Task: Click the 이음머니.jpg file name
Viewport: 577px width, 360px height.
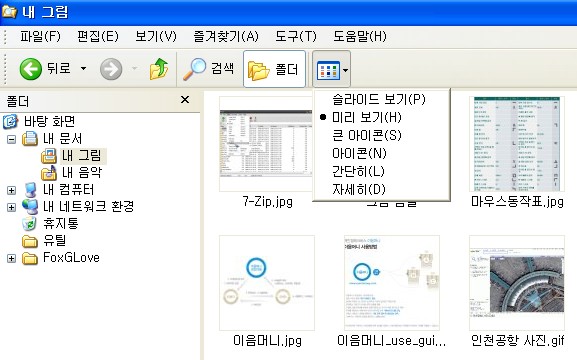Action: click(268, 340)
